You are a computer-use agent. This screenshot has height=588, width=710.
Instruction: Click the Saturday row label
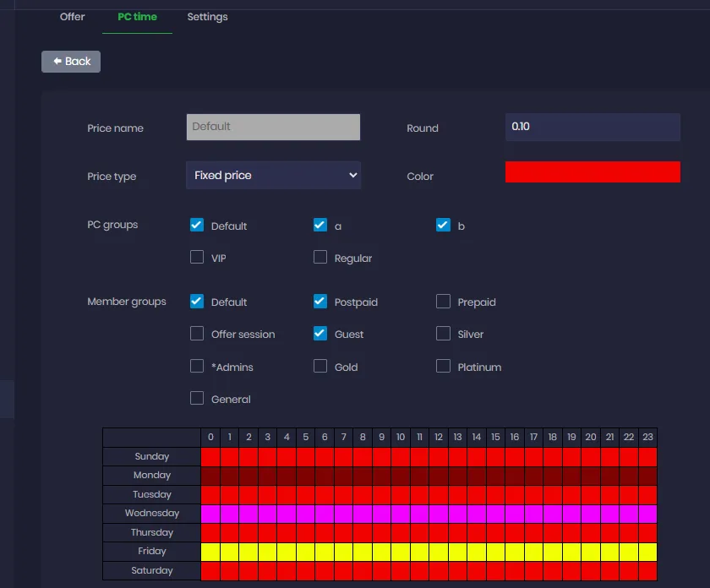[151, 570]
